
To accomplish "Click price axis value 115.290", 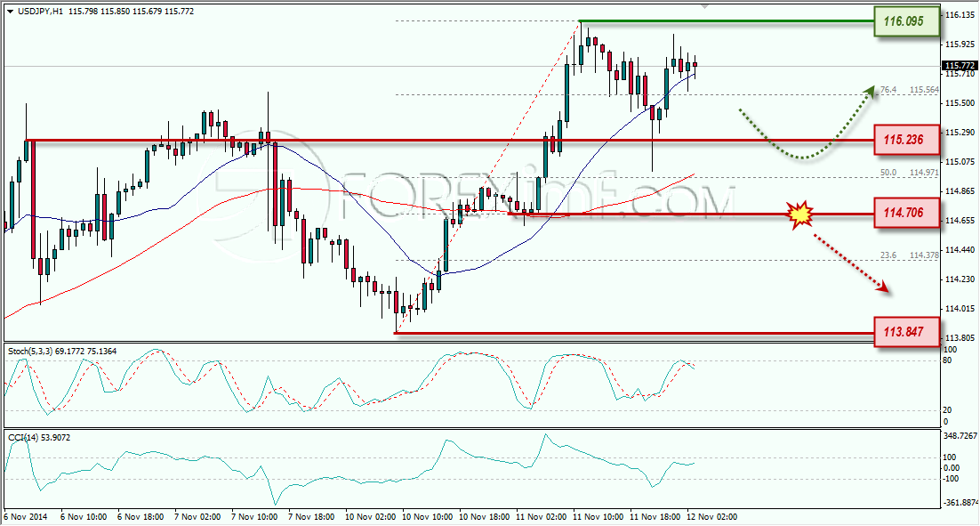I will (x=960, y=133).
